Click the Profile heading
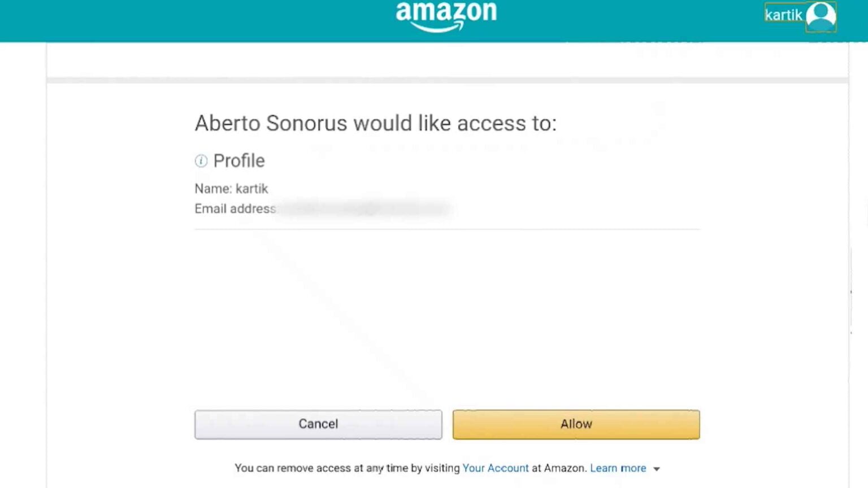 tap(239, 161)
